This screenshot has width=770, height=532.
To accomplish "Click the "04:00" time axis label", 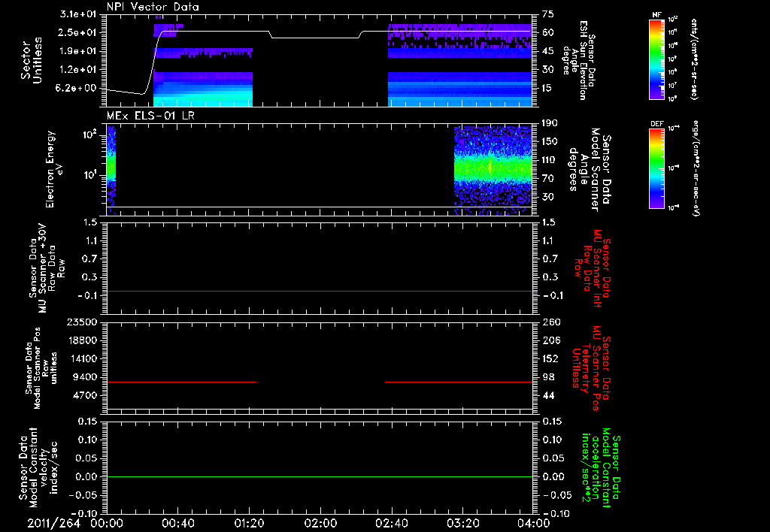I will [534, 523].
